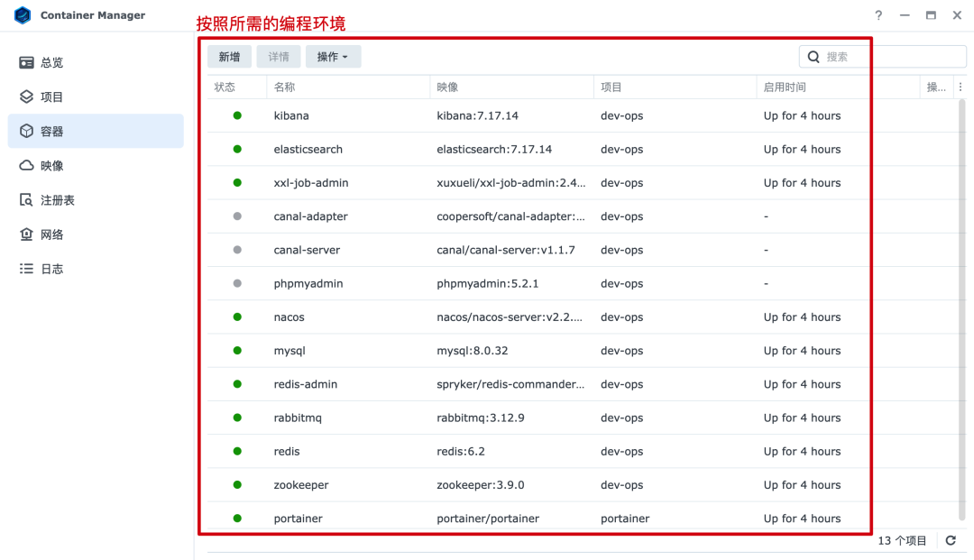Click the green status dot for portainer
This screenshot has height=560, width=974.
(237, 518)
